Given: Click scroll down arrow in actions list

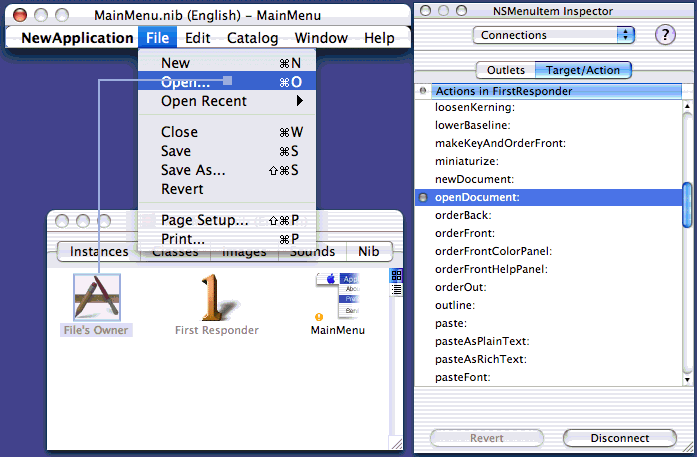Looking at the screenshot, I should click(687, 378).
